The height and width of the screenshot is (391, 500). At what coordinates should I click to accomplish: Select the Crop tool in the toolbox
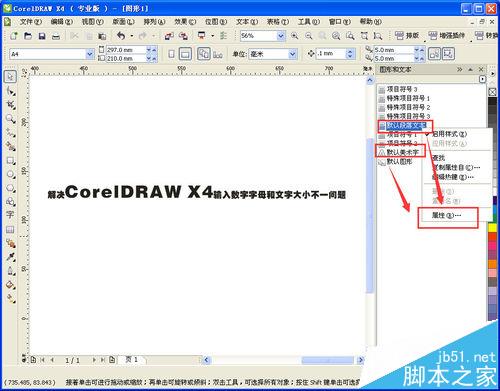(11, 105)
